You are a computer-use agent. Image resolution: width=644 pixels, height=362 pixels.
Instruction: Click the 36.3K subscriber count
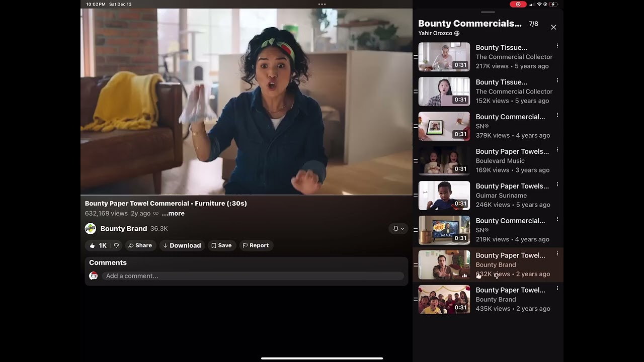159,229
